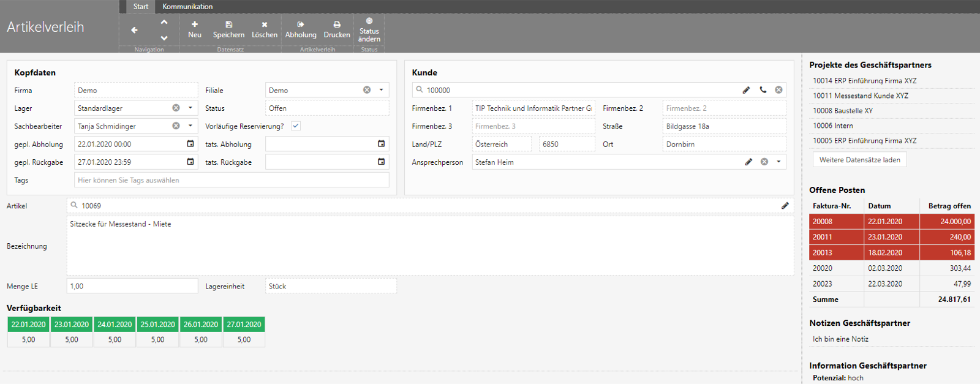
Task: Edit Ansprechperson Stefan Heim with pencil icon
Action: point(748,162)
